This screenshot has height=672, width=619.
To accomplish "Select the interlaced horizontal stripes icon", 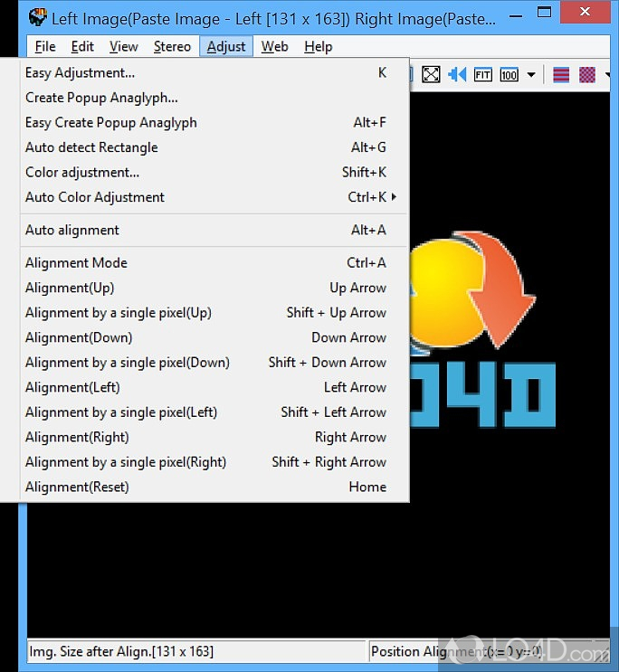I will click(x=561, y=75).
